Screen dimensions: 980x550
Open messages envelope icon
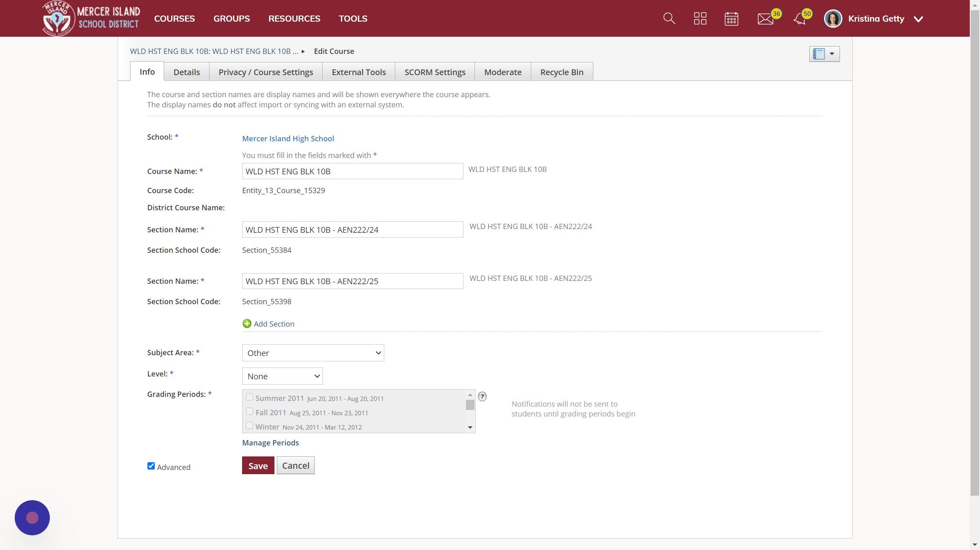[765, 19]
